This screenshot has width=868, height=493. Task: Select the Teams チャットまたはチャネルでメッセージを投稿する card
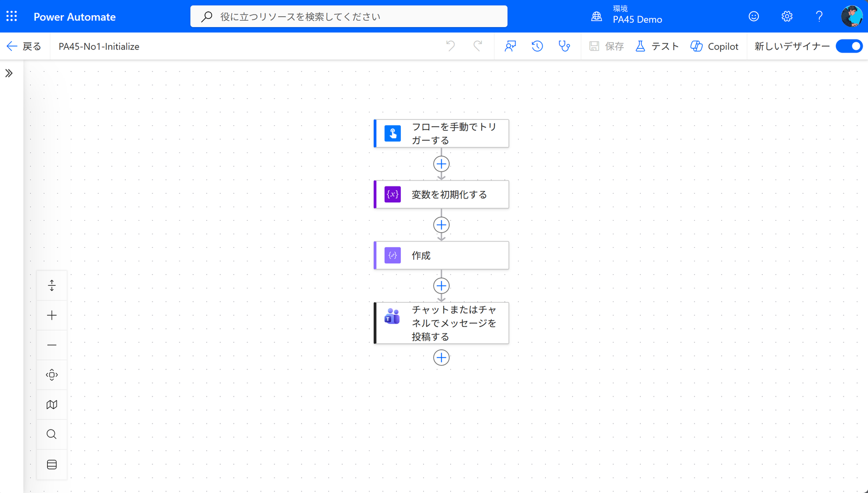pos(442,323)
